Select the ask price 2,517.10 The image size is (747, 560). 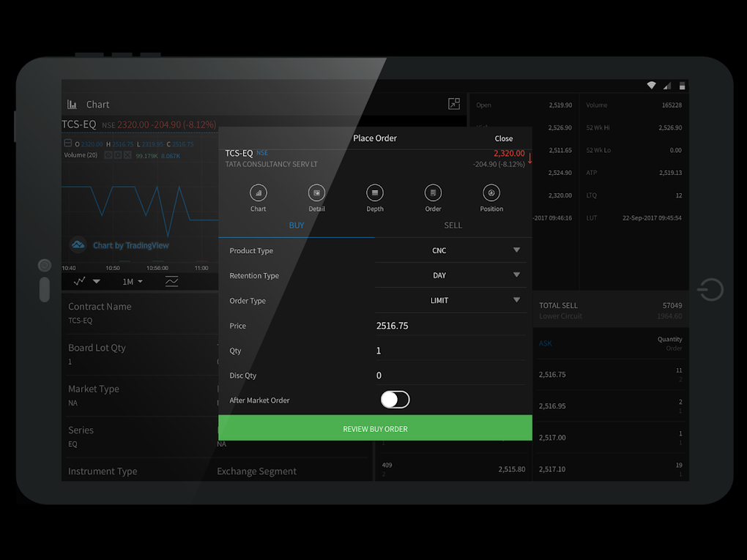pyautogui.click(x=553, y=469)
